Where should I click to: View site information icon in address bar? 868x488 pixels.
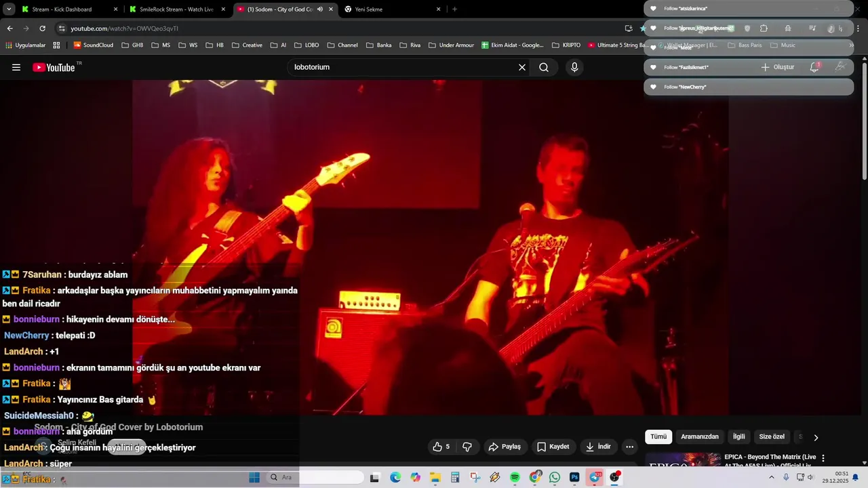(x=62, y=28)
